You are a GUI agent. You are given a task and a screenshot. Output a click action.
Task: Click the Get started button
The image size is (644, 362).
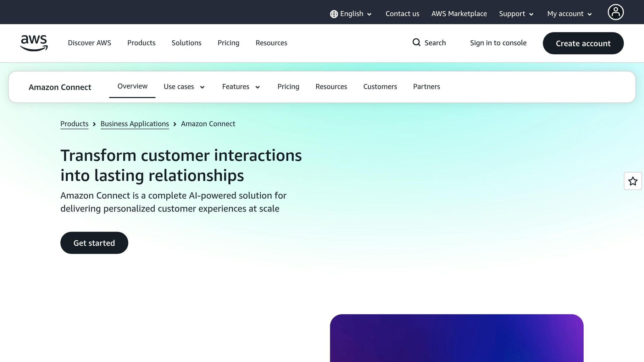pyautogui.click(x=94, y=243)
